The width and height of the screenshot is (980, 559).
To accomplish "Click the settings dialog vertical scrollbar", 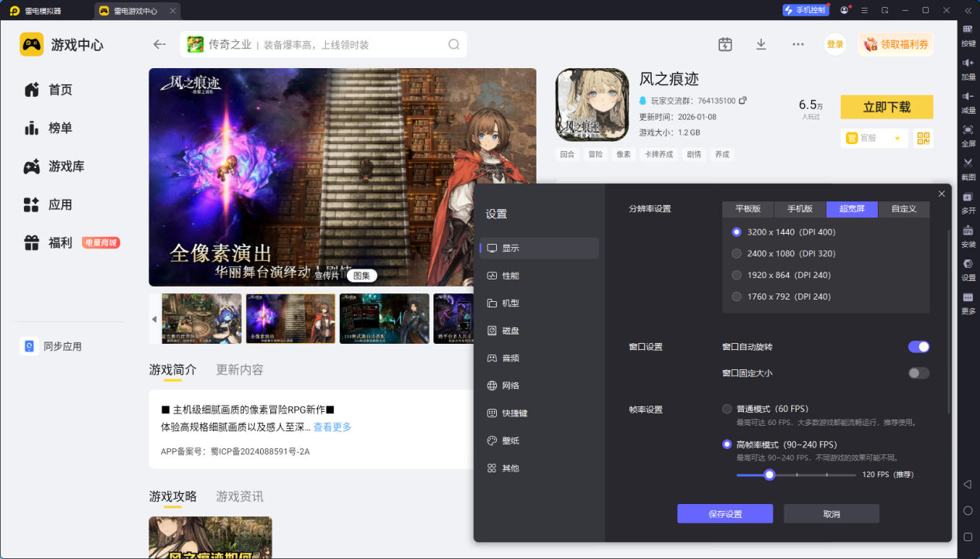I will click(x=949, y=321).
